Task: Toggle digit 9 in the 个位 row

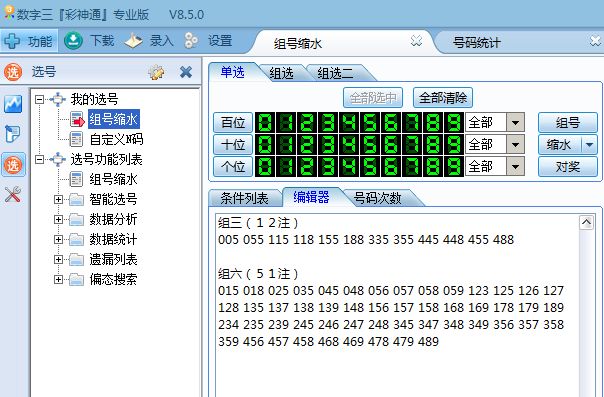Action: [454, 167]
